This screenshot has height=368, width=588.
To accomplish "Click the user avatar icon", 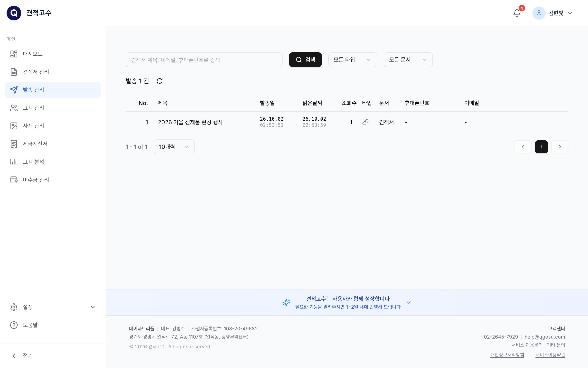I will pos(539,13).
